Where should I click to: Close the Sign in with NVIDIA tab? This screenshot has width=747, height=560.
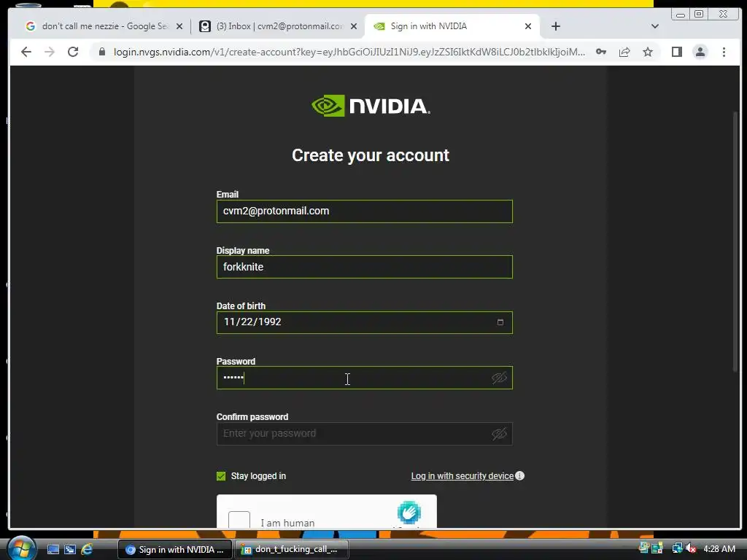[x=528, y=26]
